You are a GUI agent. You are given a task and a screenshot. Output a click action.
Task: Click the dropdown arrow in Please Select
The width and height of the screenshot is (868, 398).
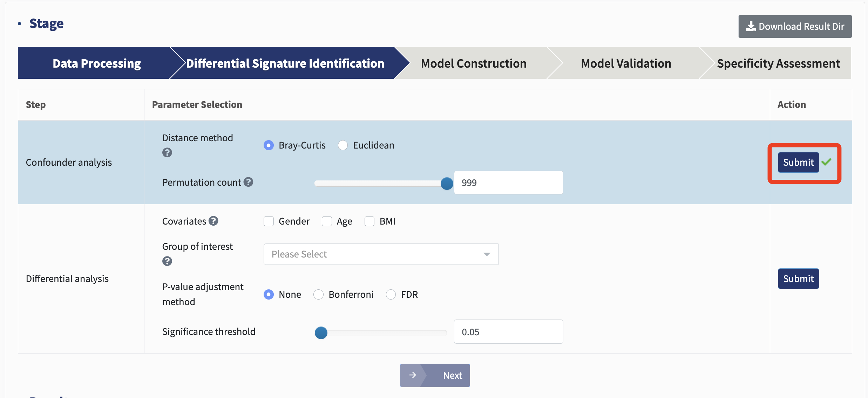tap(487, 254)
